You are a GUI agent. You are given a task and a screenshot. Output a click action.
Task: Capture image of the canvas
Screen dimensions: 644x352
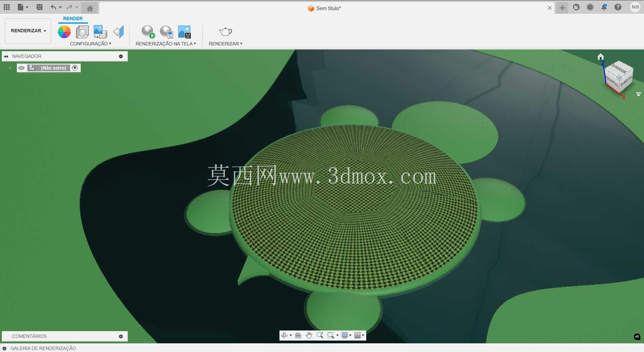[184, 32]
